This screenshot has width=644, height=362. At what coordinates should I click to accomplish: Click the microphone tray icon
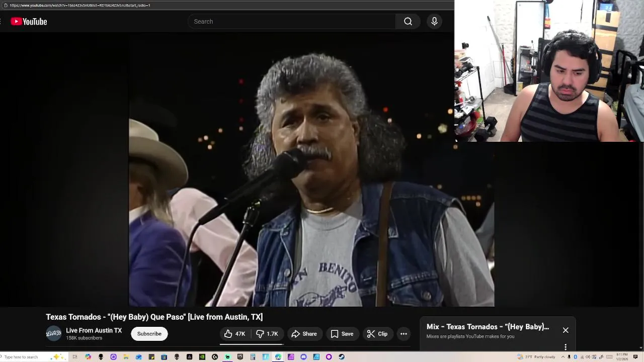click(x=569, y=357)
